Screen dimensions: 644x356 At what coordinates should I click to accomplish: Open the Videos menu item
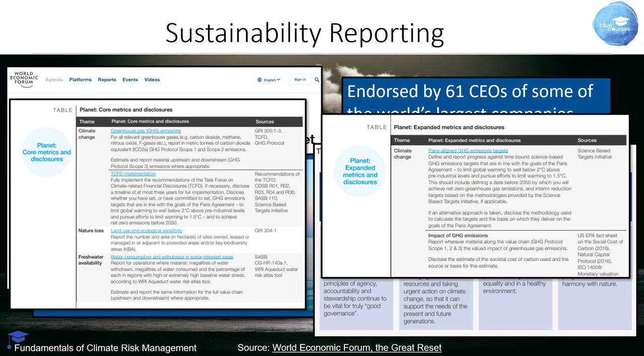tap(152, 79)
